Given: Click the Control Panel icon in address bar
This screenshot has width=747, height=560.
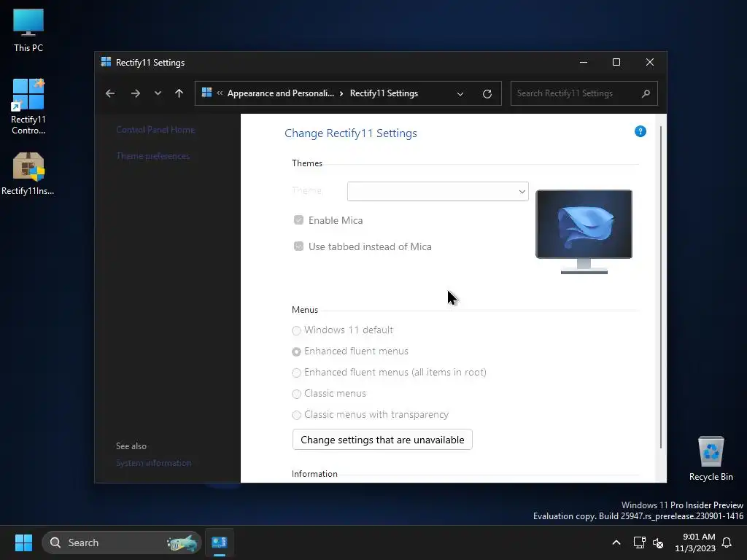Looking at the screenshot, I should click(x=206, y=93).
